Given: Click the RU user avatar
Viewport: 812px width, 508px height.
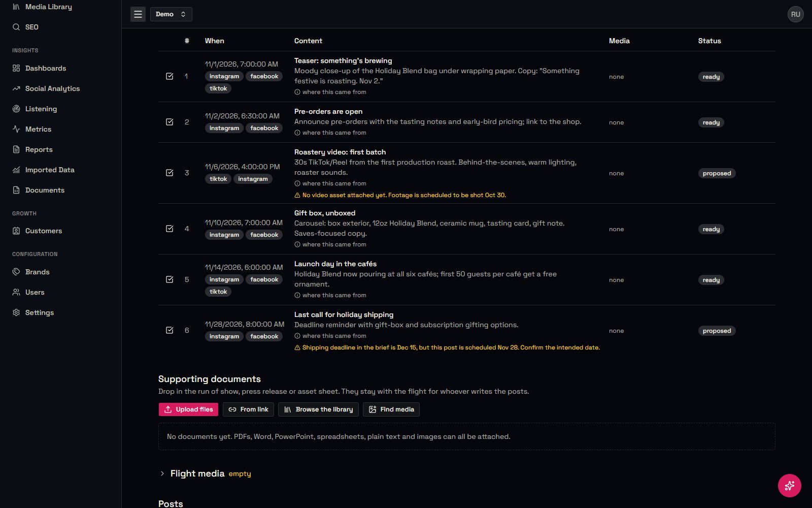Looking at the screenshot, I should 795,14.
